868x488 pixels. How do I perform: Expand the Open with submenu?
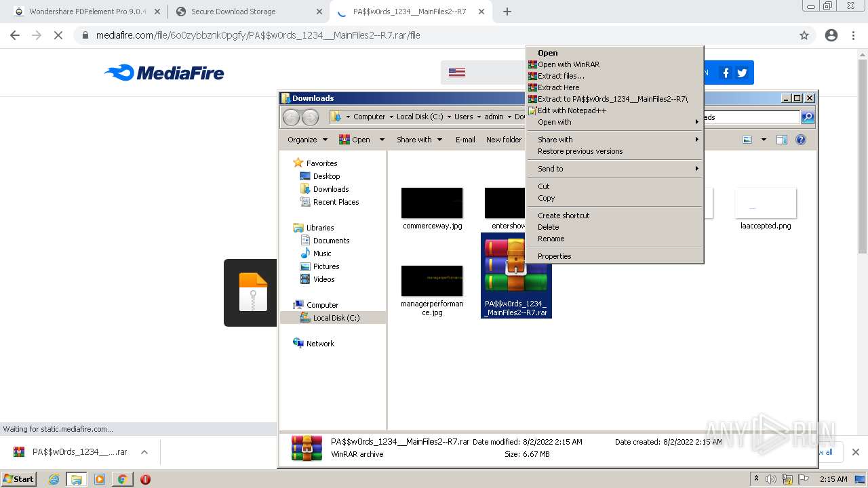[615, 122]
